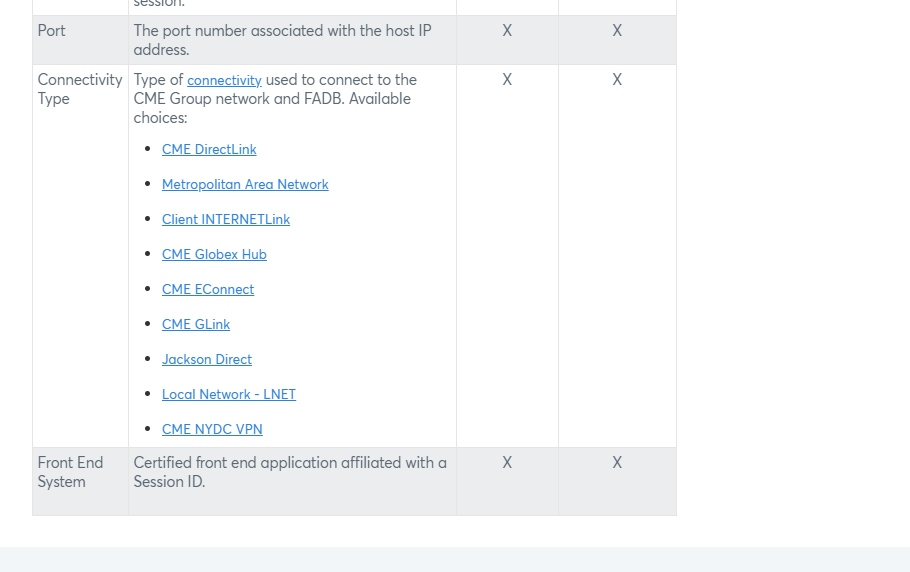Open the CME DirectLink link
910x572 pixels.
(x=209, y=150)
